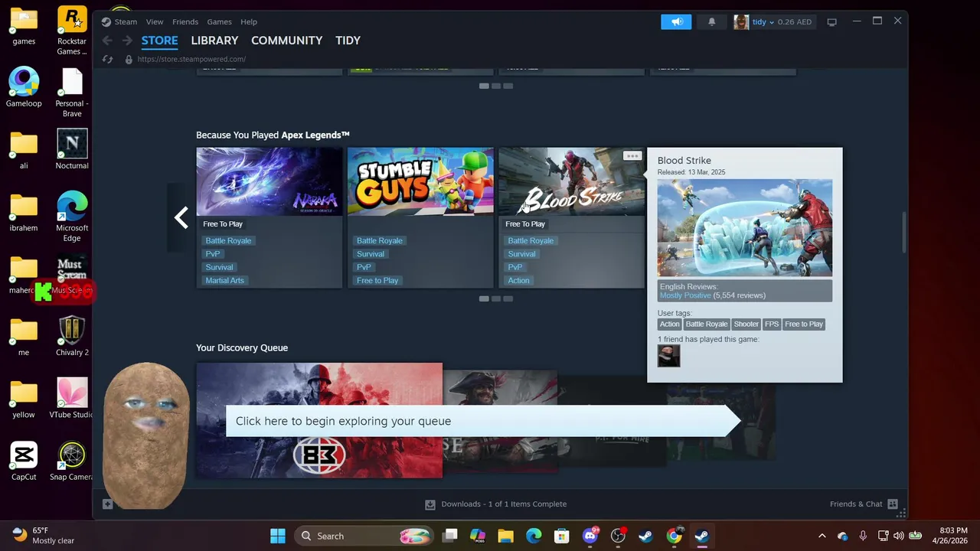Open CapCut desktop shortcut
The height and width of the screenshot is (551, 980).
pos(24,461)
